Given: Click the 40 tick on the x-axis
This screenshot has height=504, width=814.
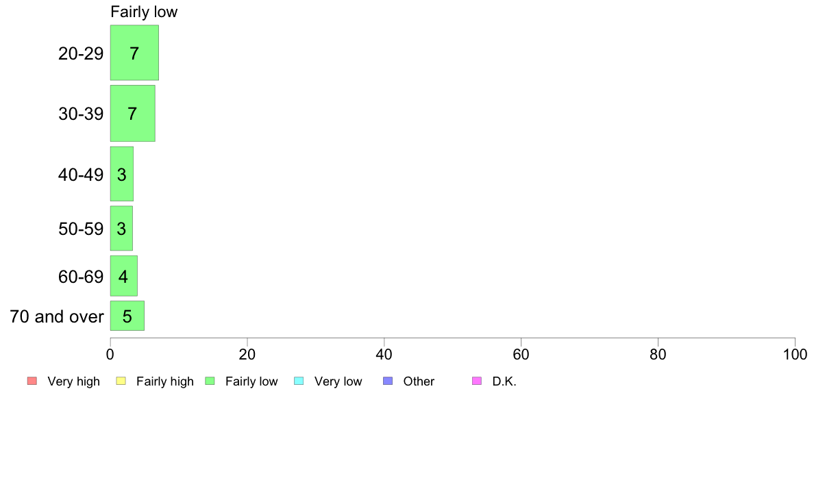Looking at the screenshot, I should tap(384, 355).
